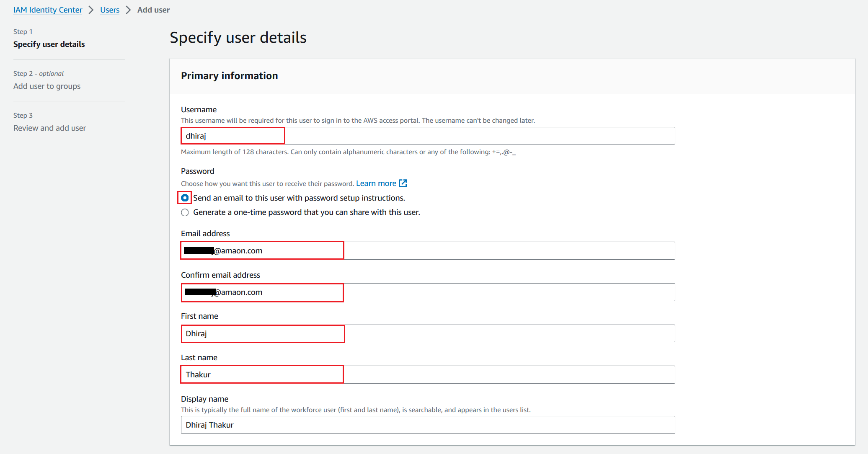Click the Username input field
The image size is (868, 454).
pos(427,136)
